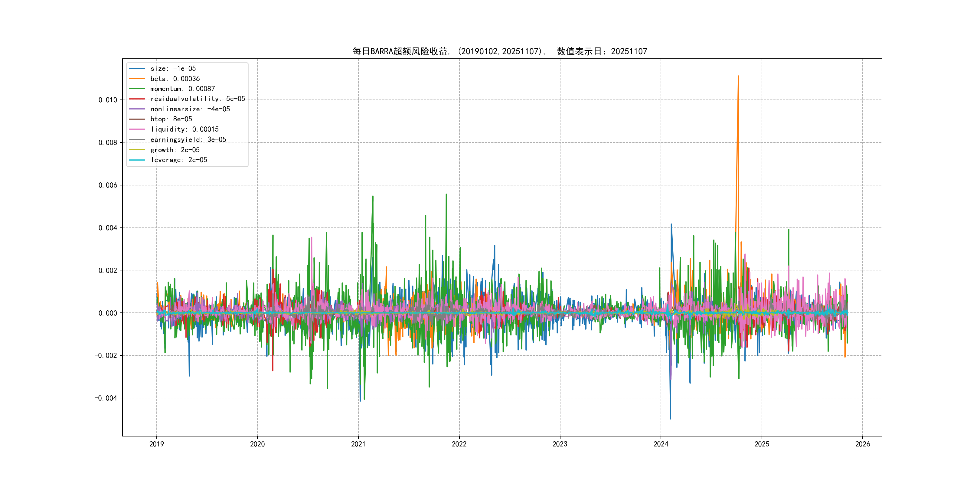Viewport: 980px width, 490px height.
Task: Click the 2019 x-axis tick label
Action: click(x=156, y=444)
